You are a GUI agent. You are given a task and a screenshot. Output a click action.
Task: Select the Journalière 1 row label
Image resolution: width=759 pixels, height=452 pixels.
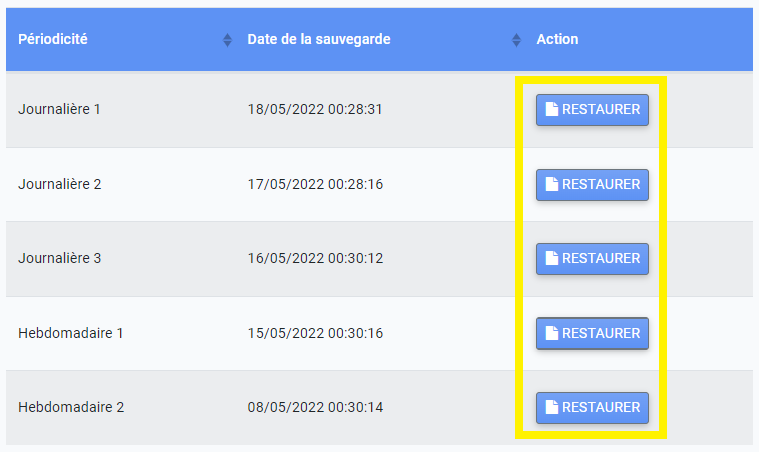click(59, 109)
